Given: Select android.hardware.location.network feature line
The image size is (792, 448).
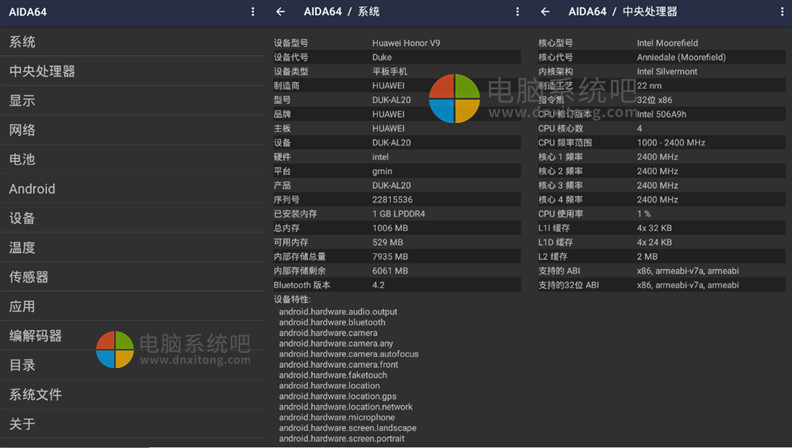Looking at the screenshot, I should [345, 407].
